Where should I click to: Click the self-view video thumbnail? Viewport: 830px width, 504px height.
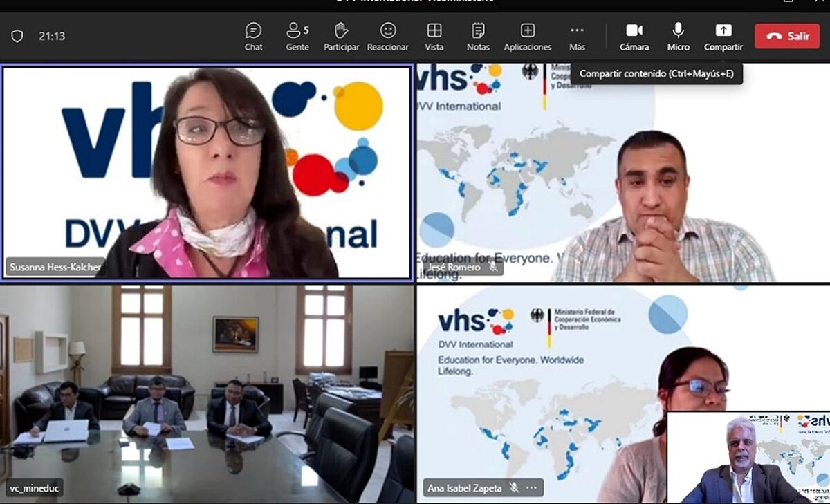[x=747, y=457]
